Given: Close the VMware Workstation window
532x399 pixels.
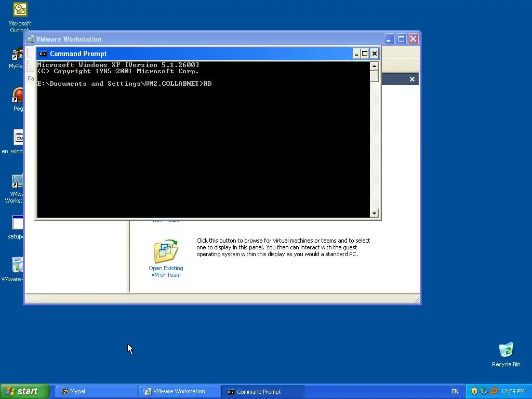Looking at the screenshot, I should point(413,39).
